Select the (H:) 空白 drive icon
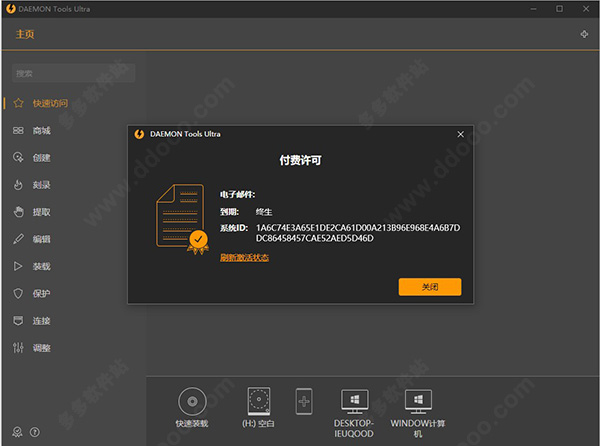The height and width of the screenshot is (446, 600). pyautogui.click(x=259, y=401)
